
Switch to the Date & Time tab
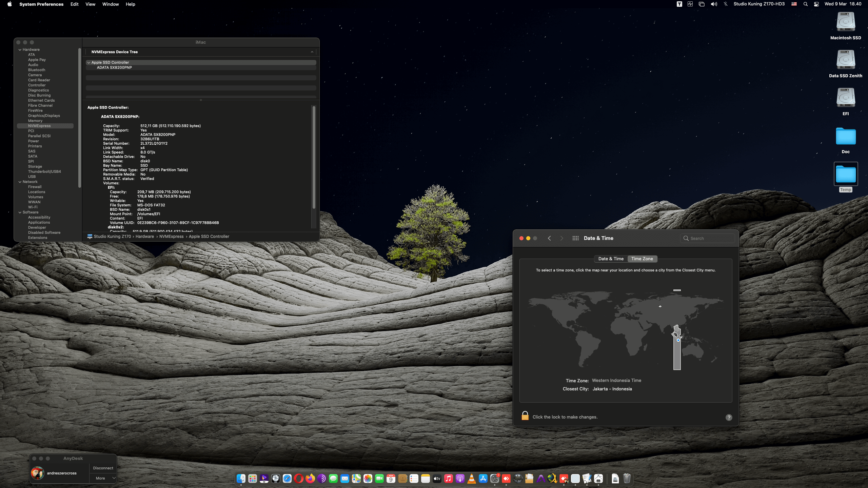(611, 259)
